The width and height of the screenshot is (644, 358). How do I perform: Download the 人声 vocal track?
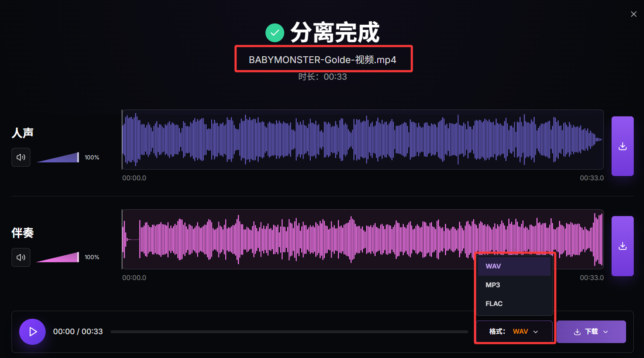[623, 146]
